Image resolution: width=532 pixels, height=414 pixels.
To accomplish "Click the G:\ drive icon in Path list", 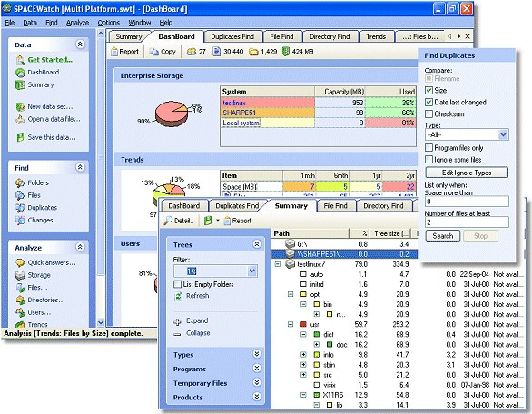I will point(291,243).
